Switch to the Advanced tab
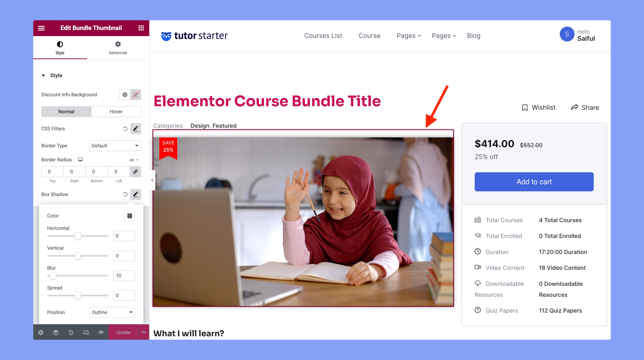The height and width of the screenshot is (360, 644). pos(118,48)
